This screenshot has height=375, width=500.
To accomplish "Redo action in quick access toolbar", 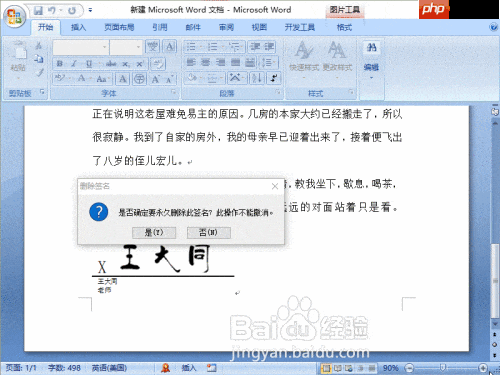I will pos(72,11).
